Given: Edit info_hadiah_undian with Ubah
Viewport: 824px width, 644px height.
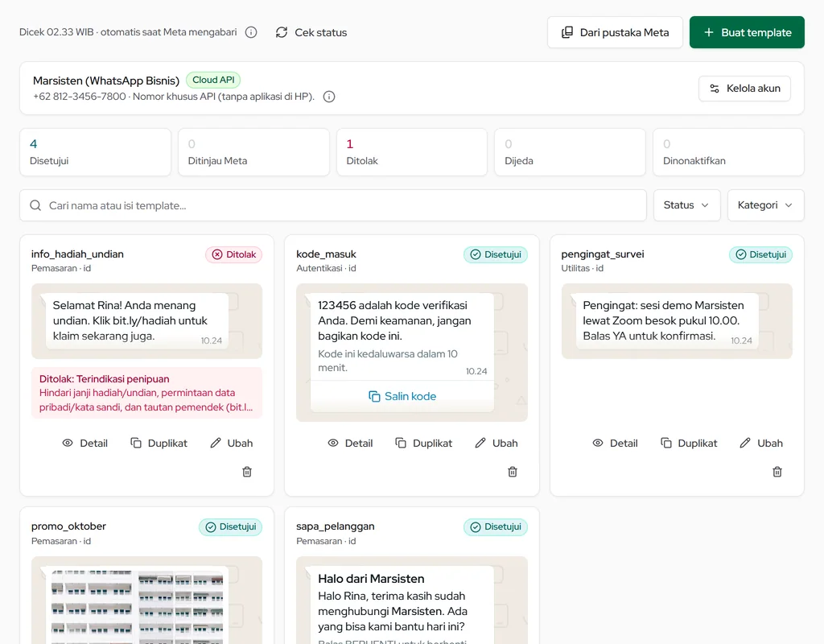Looking at the screenshot, I should pos(232,444).
